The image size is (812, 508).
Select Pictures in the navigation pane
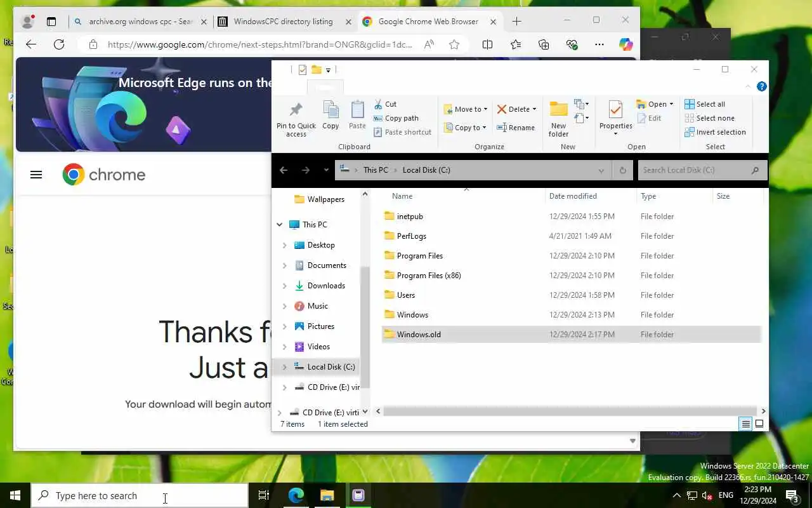(x=320, y=326)
